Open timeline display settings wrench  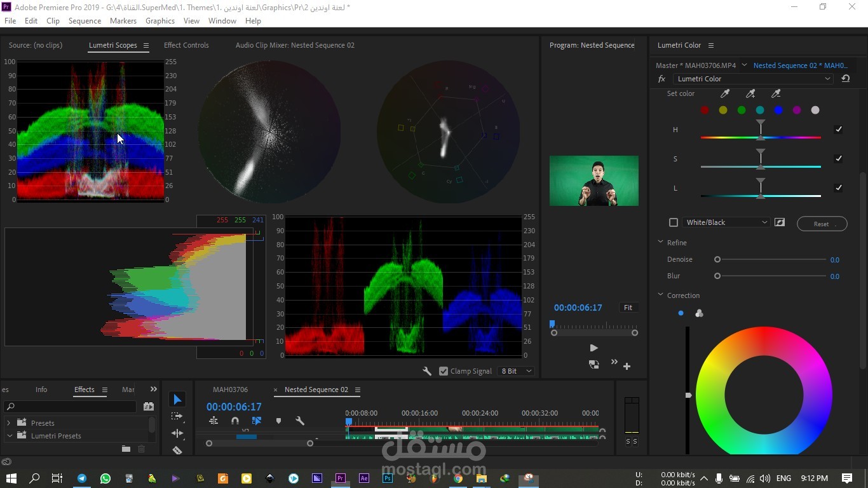(x=300, y=421)
